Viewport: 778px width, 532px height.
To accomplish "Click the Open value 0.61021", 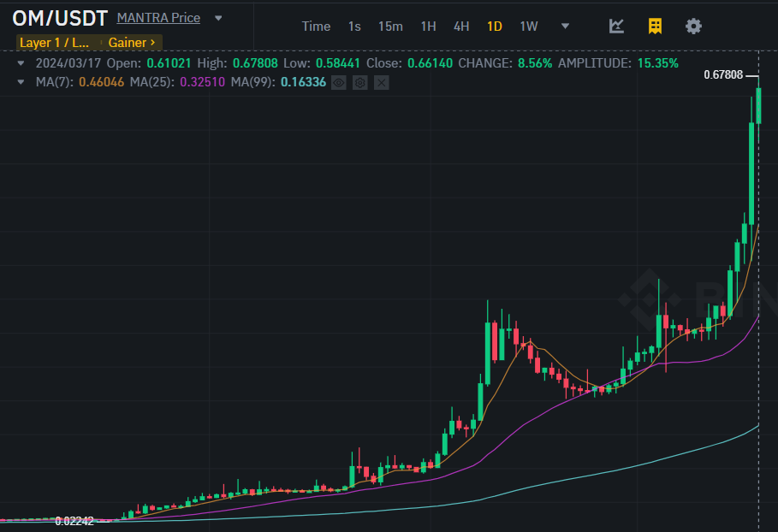I will coord(169,63).
